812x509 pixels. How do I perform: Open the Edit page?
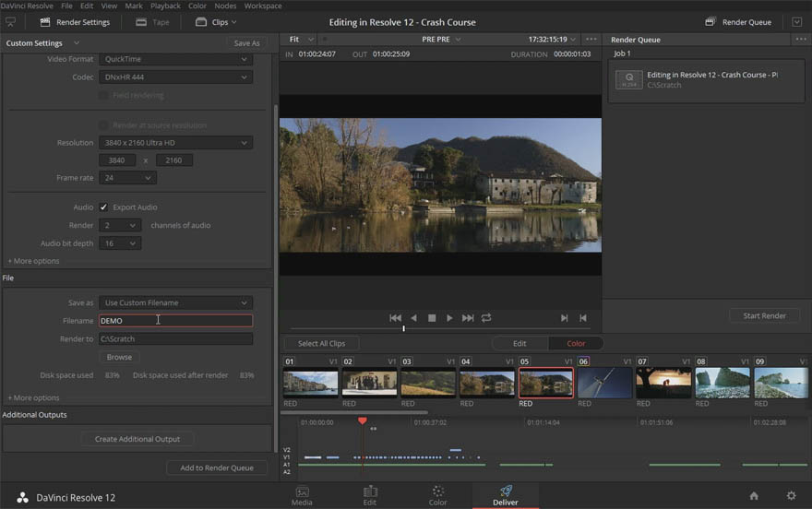tap(370, 495)
